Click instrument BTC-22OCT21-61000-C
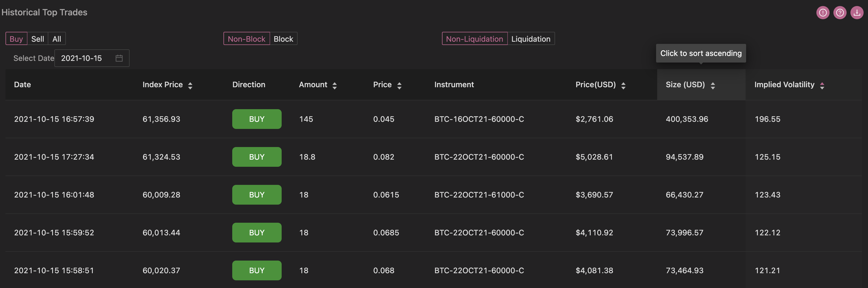Image resolution: width=868 pixels, height=288 pixels. coord(479,195)
